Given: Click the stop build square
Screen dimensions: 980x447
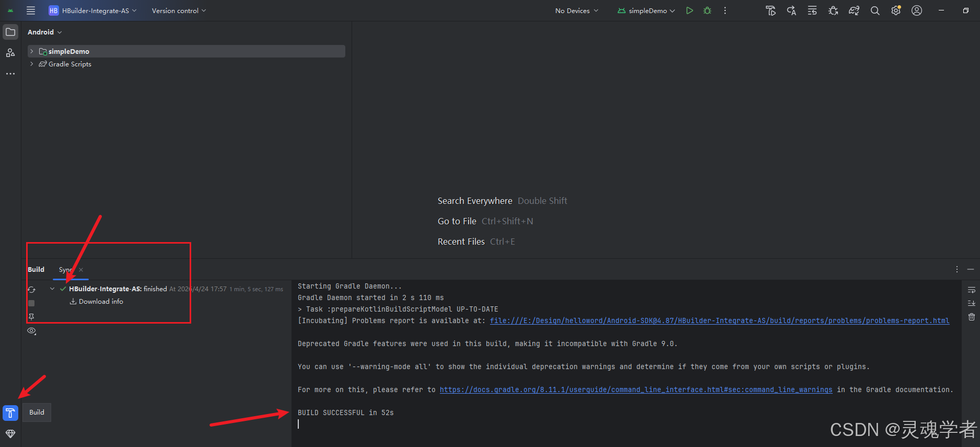Looking at the screenshot, I should 31,303.
